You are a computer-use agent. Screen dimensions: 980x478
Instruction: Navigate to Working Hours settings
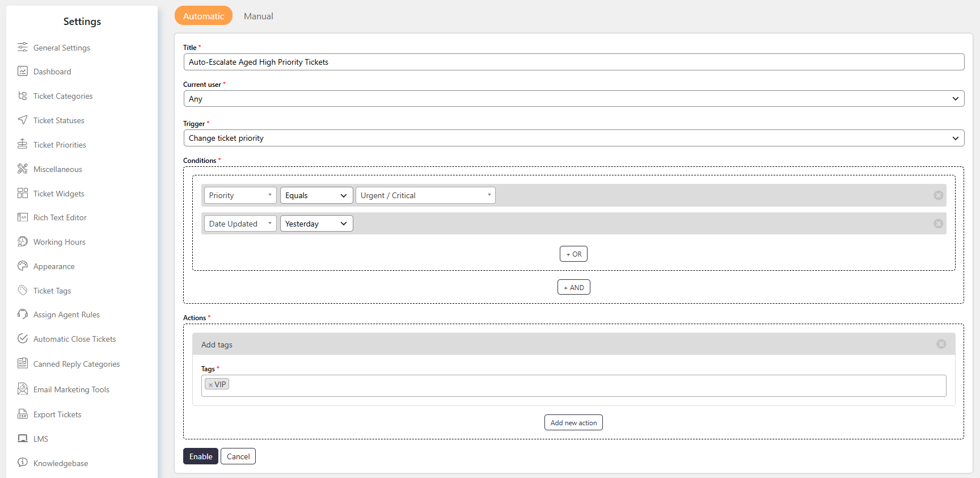[60, 242]
